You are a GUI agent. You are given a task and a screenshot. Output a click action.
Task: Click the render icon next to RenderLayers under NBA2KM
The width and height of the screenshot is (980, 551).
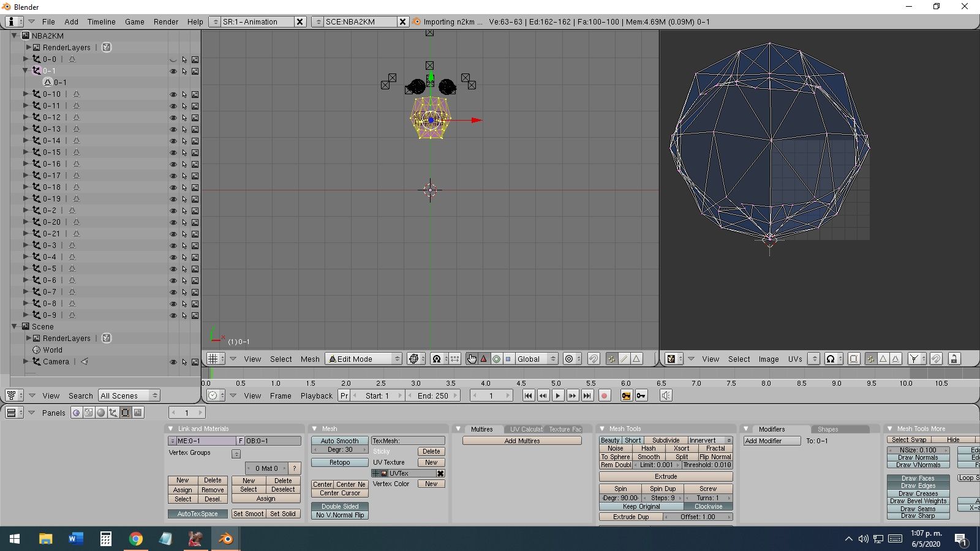tap(107, 47)
